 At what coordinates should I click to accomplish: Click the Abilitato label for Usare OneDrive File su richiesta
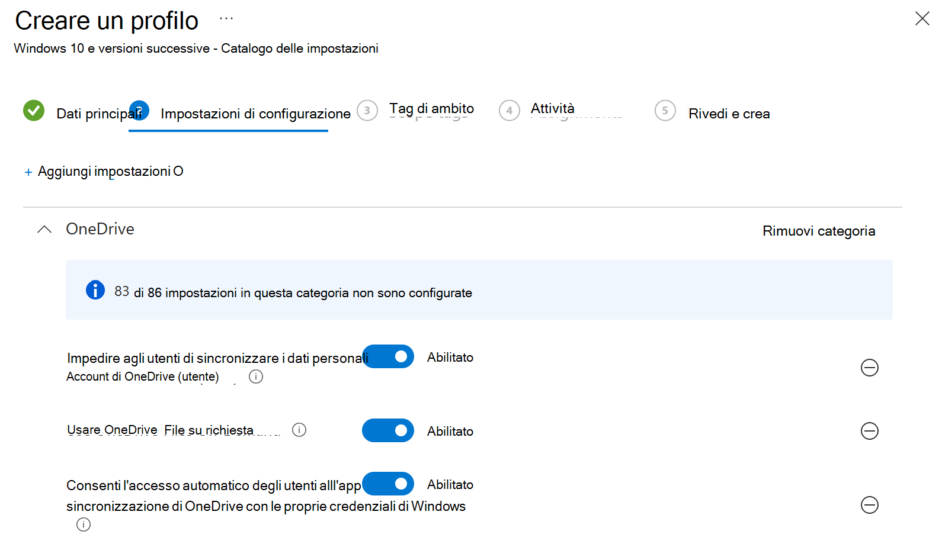pyautogui.click(x=450, y=431)
